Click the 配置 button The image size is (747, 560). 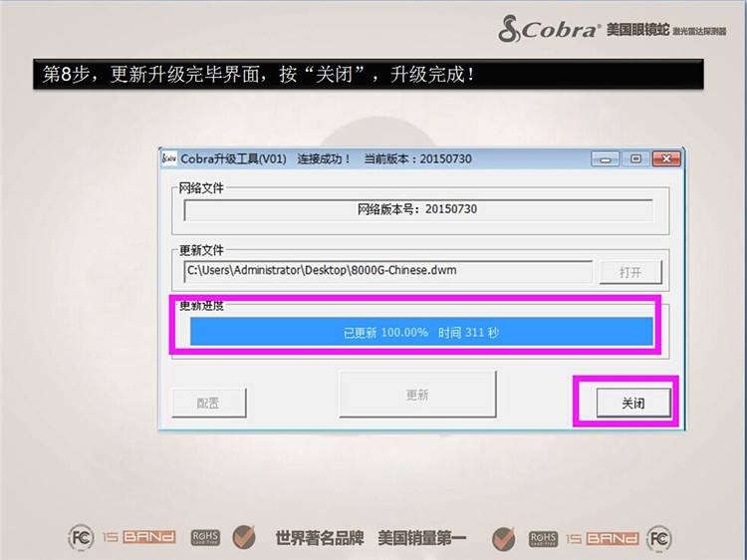click(x=209, y=403)
